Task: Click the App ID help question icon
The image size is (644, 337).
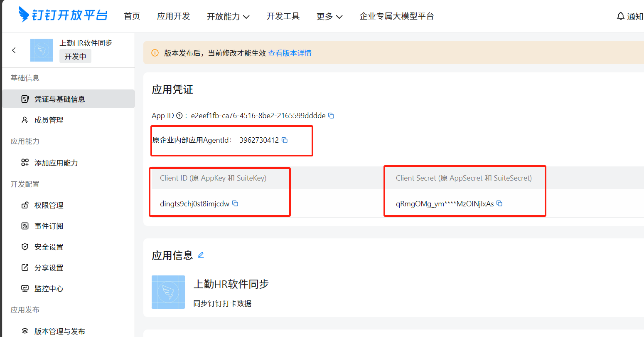Action: tap(179, 116)
